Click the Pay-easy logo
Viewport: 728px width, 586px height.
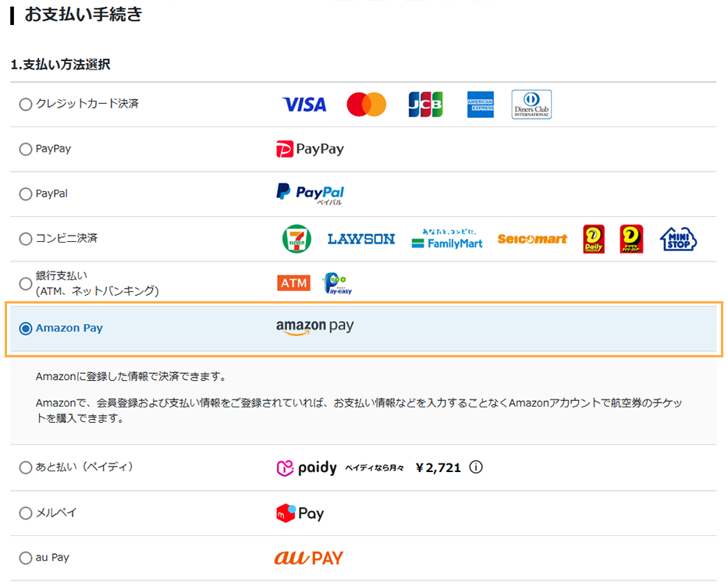[x=338, y=284]
